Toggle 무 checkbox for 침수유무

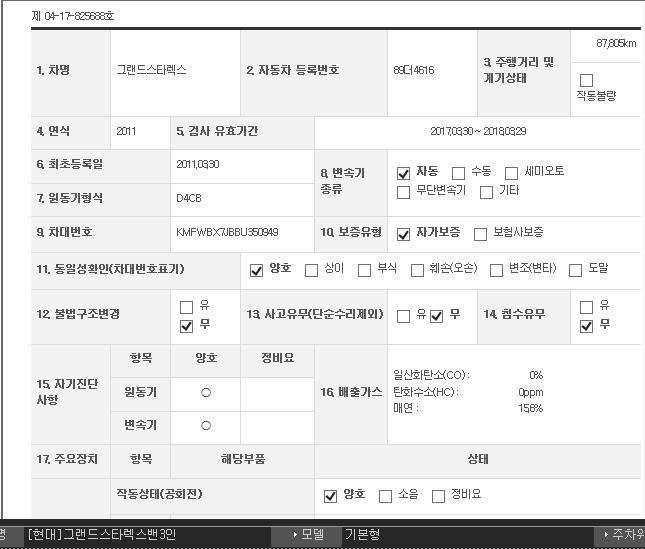pyautogui.click(x=587, y=326)
